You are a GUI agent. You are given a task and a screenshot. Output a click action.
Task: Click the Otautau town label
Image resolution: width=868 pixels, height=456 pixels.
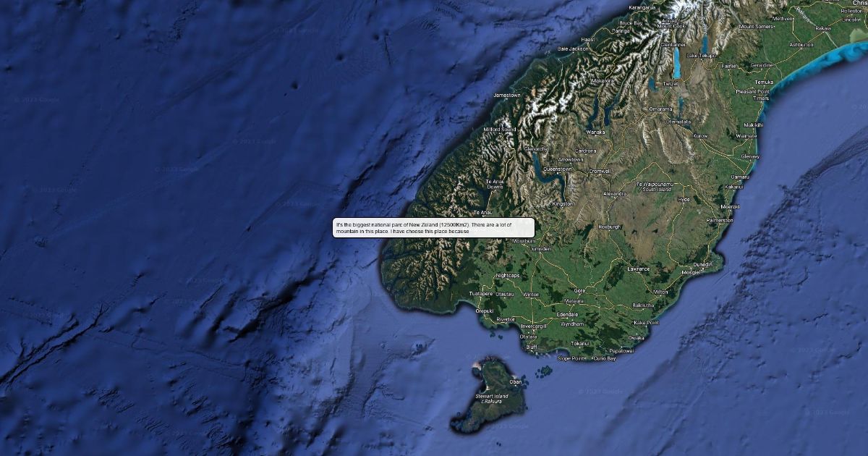tap(505, 294)
